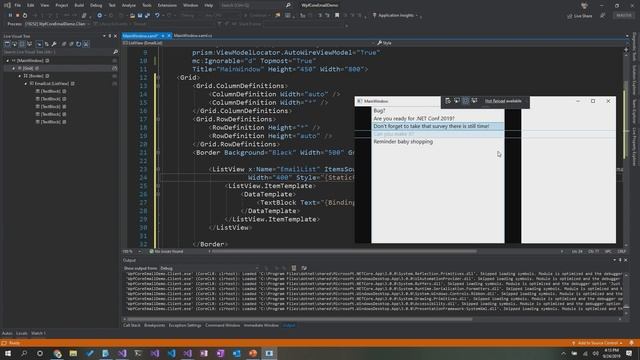Open the Build menu

79,5
